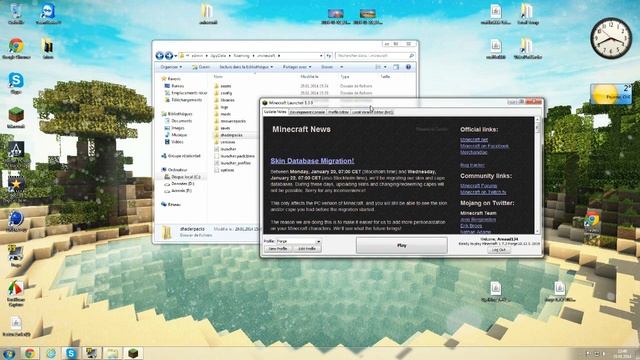Select Documents in the Explorer sidebar
640x360 pixels.
(178, 121)
